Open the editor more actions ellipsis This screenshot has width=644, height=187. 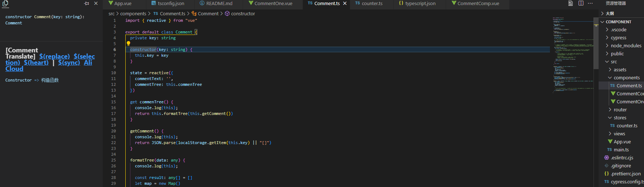[x=590, y=3]
